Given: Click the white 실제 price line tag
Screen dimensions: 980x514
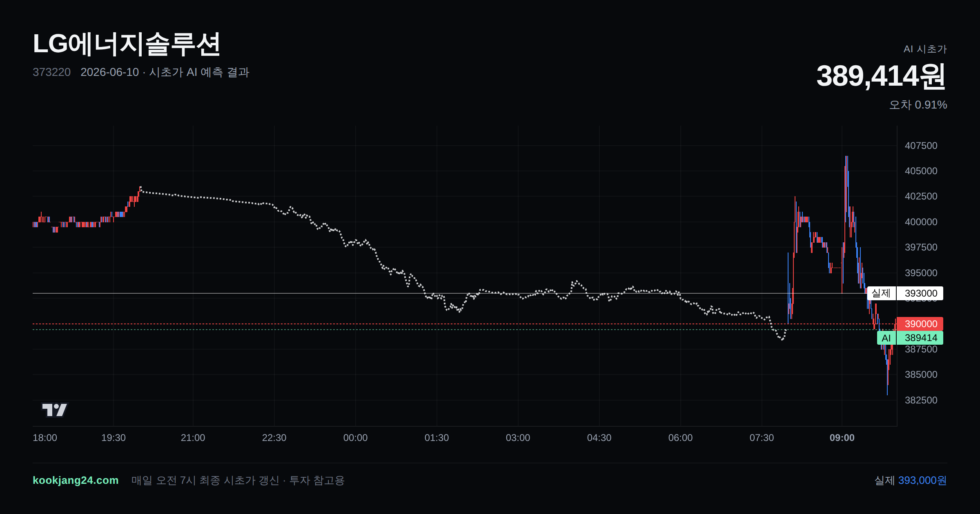Looking at the screenshot, I should (881, 293).
